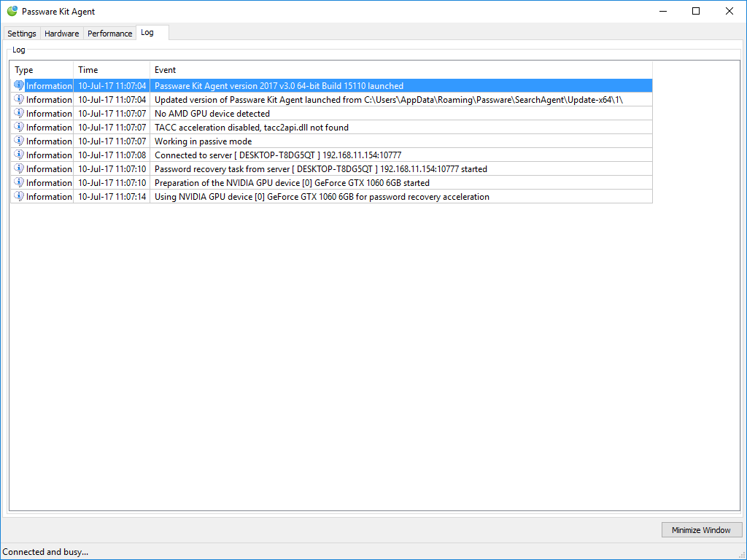Click info icon of 'Working in passive mode' row
The width and height of the screenshot is (747, 560).
click(19, 141)
